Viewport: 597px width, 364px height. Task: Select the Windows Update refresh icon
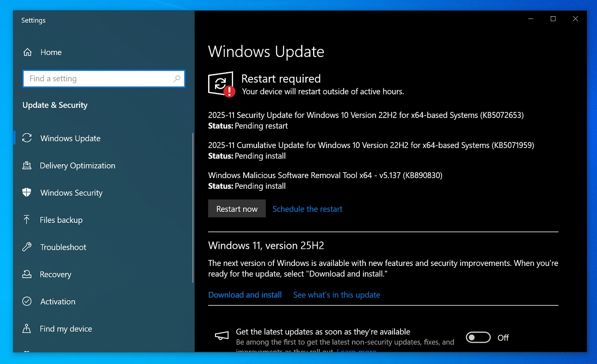27,138
